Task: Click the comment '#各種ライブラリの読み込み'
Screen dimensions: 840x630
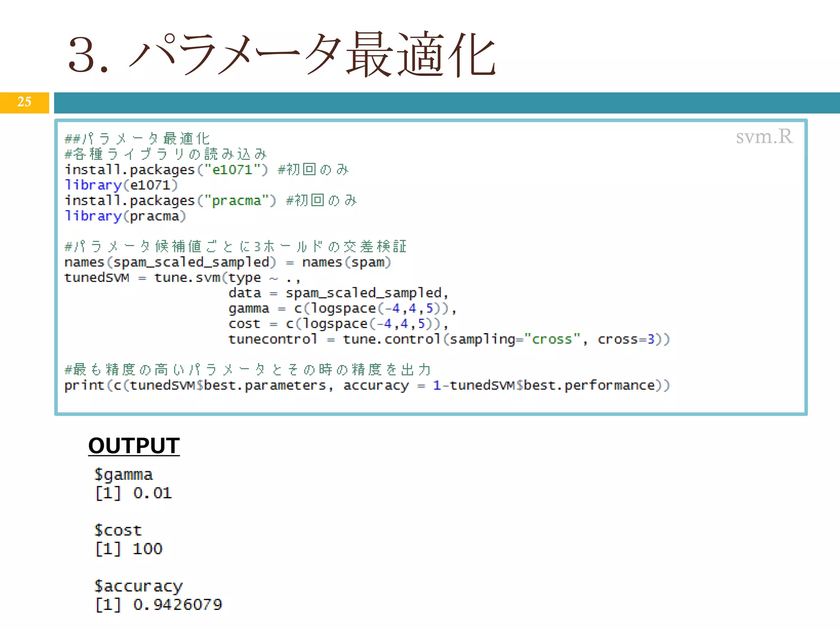Action: coord(166,154)
